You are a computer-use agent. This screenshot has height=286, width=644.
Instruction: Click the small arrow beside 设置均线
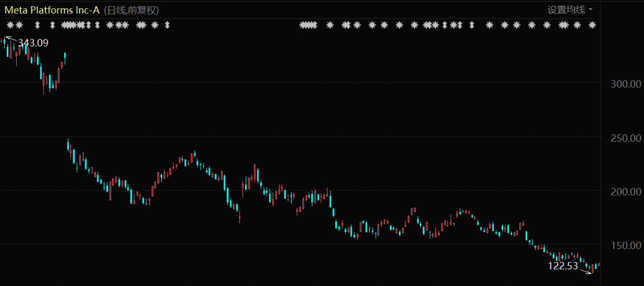click(590, 10)
